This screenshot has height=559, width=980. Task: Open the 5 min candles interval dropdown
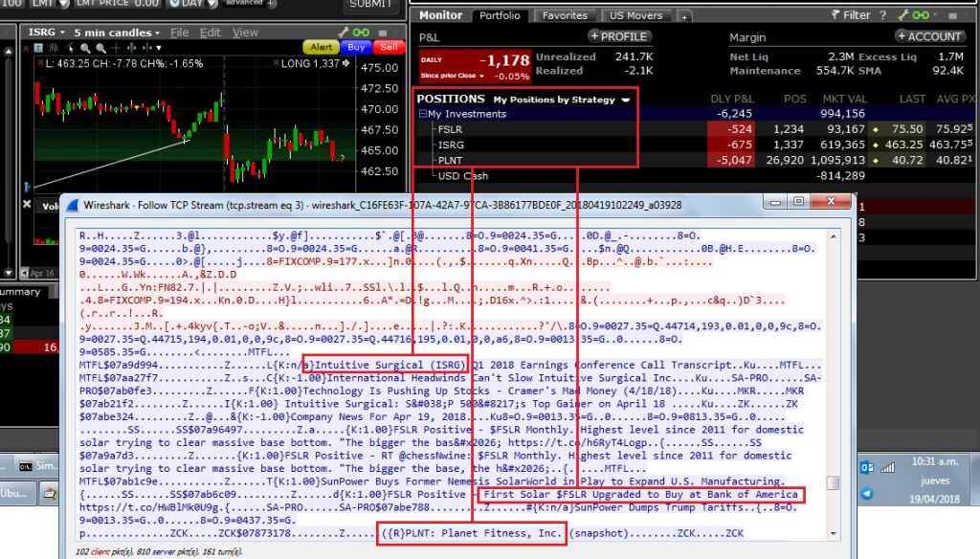pyautogui.click(x=158, y=34)
